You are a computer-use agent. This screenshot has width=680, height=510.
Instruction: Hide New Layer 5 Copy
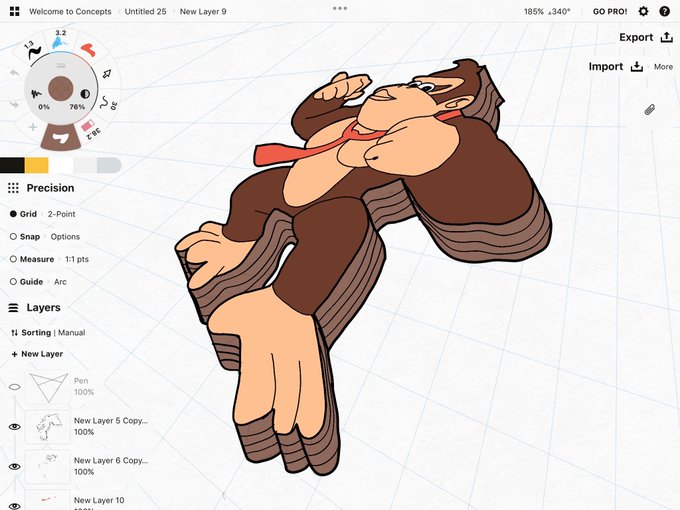(14, 427)
